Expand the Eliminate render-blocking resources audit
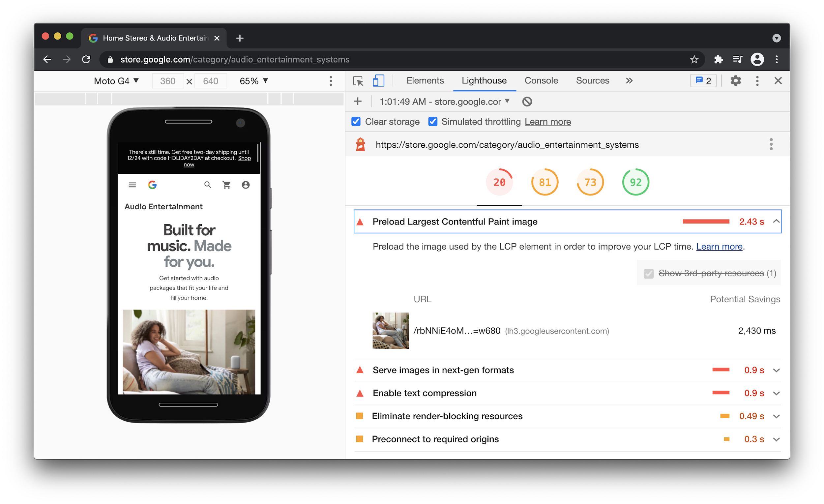The height and width of the screenshot is (504, 824). tap(779, 416)
